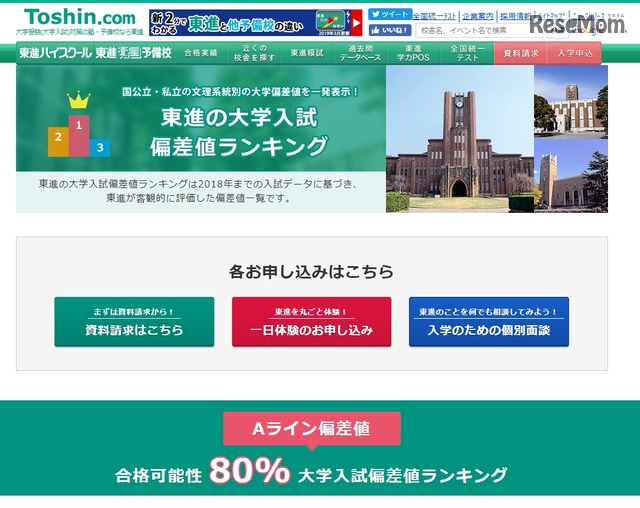The height and width of the screenshot is (508, 640).
Task: Click blue 入学のための個別面談 button
Action: (x=489, y=322)
